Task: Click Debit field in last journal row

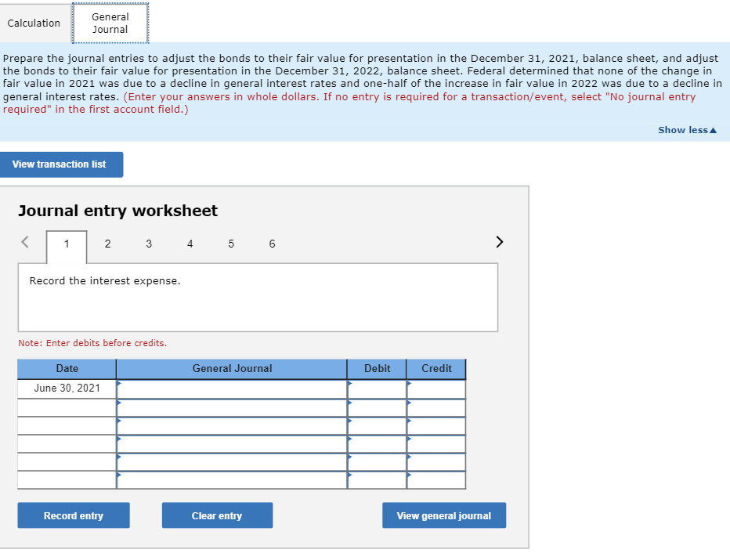Action: click(377, 480)
